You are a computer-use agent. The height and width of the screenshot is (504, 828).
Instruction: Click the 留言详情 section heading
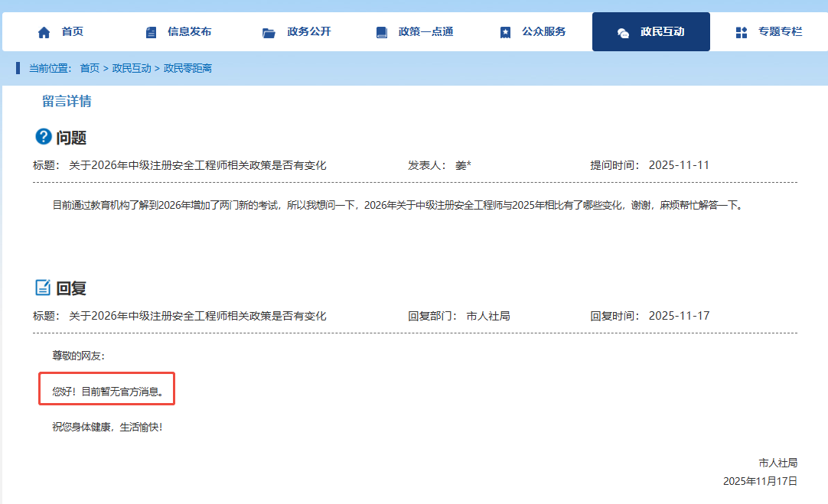click(x=67, y=101)
